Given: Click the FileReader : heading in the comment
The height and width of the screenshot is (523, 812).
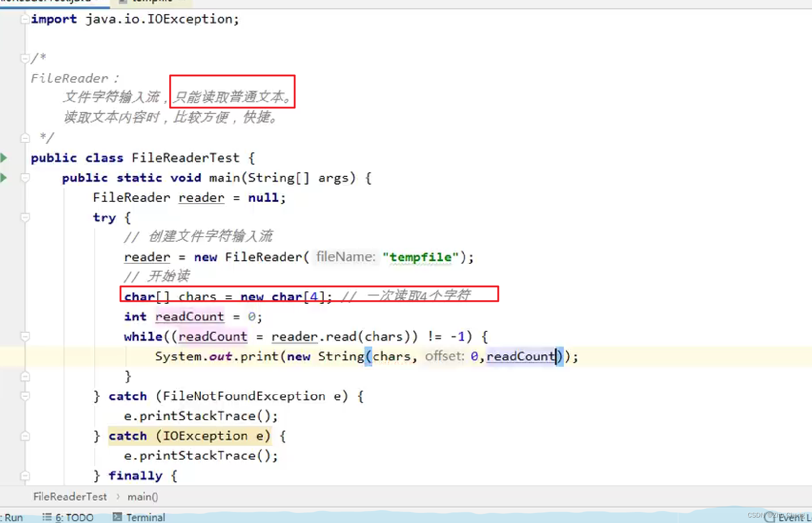Looking at the screenshot, I should click(75, 79).
